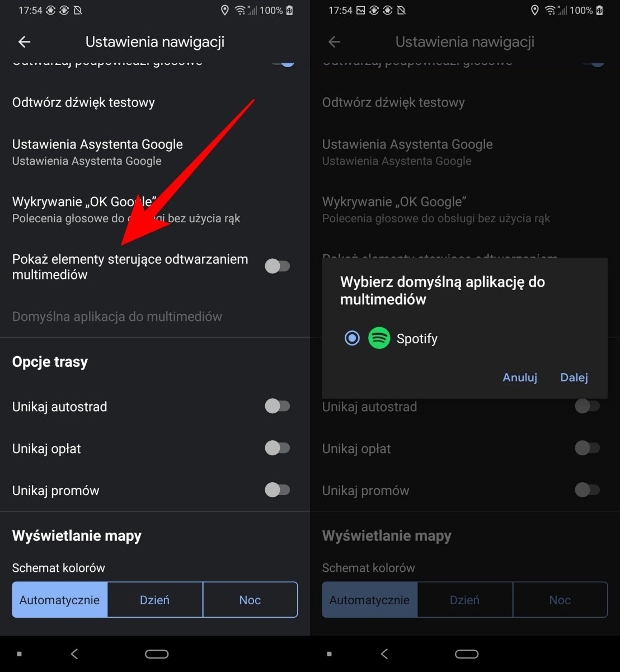
Task: Tap the recent apps square in left nav bar
Action: click(19, 654)
